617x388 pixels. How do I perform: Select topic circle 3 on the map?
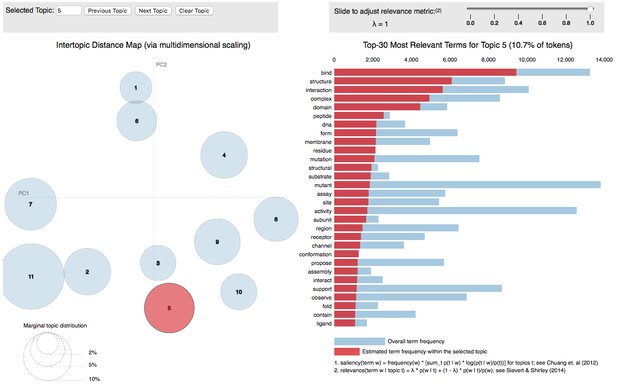(x=158, y=263)
